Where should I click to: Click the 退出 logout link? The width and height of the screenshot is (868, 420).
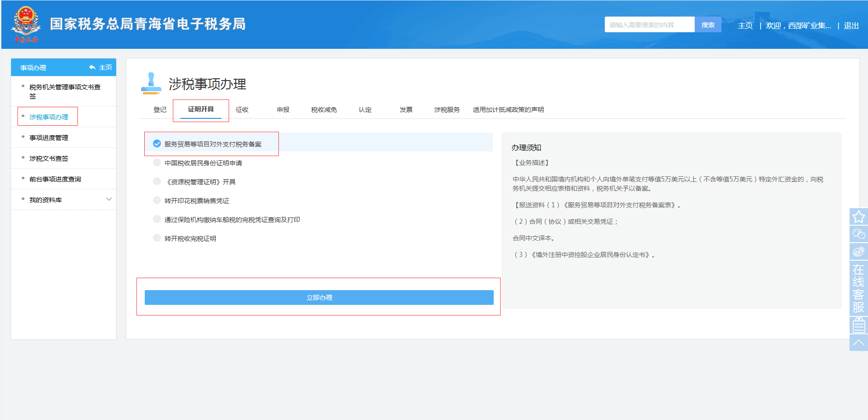coord(851,26)
